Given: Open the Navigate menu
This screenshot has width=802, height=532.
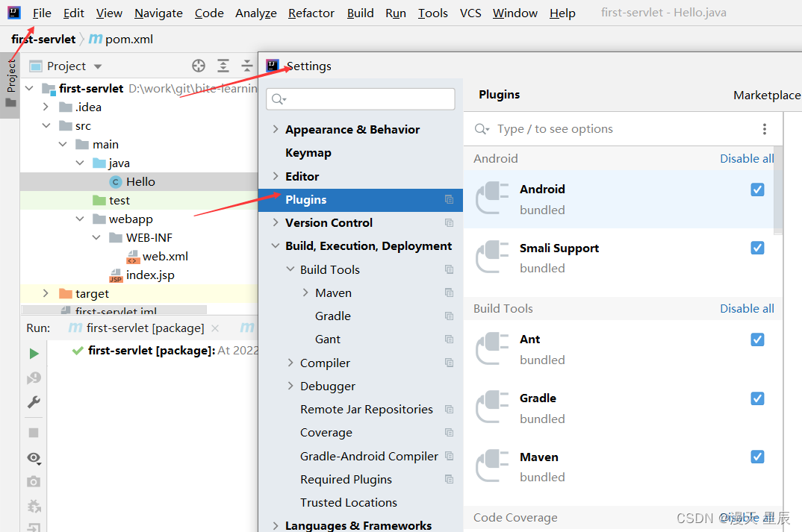Looking at the screenshot, I should click(x=158, y=13).
